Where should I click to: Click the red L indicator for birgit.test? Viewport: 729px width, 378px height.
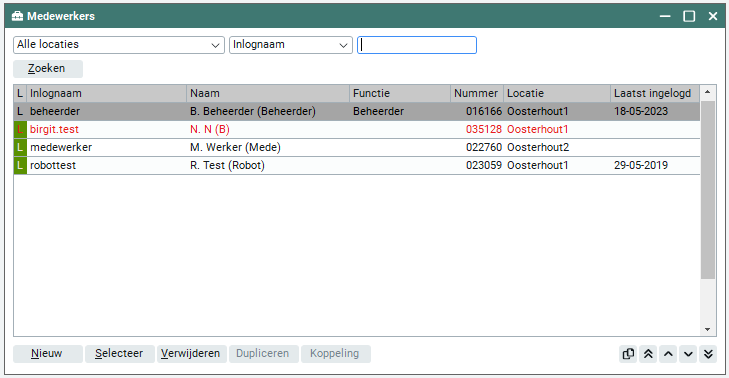point(20,129)
